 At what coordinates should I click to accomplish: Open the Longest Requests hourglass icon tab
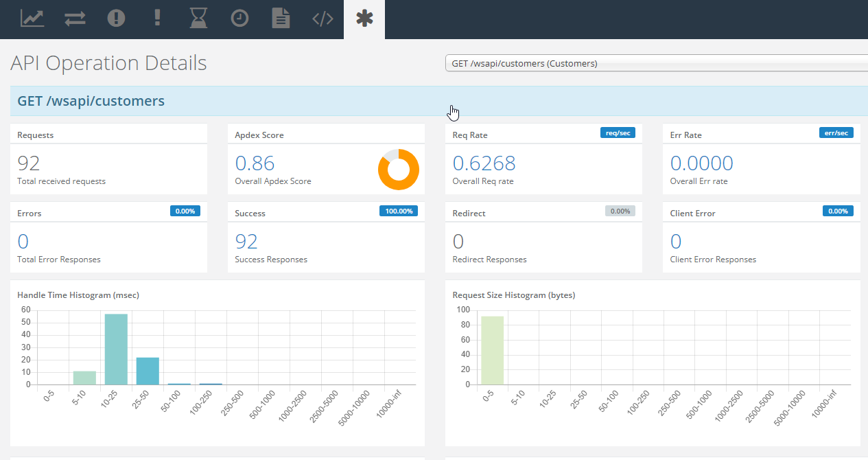pyautogui.click(x=198, y=19)
